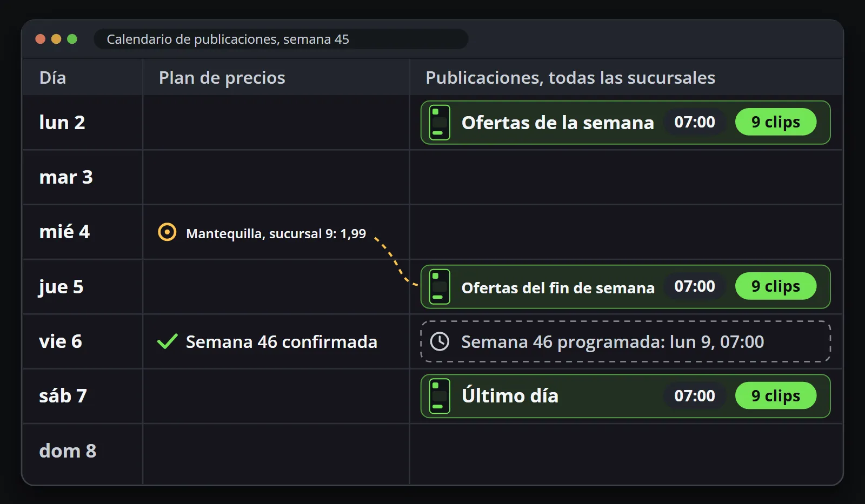Open the Ofertas del fin de semana publication

[626, 287]
